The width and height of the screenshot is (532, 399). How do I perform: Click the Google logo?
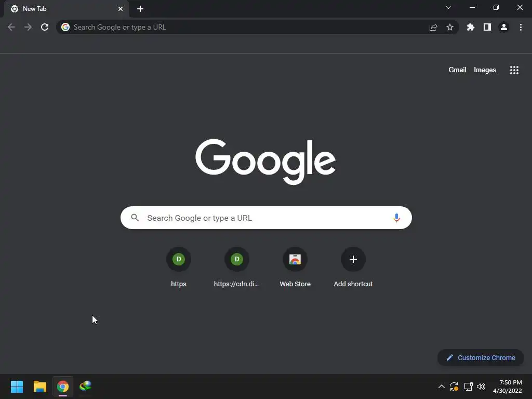tap(265, 162)
